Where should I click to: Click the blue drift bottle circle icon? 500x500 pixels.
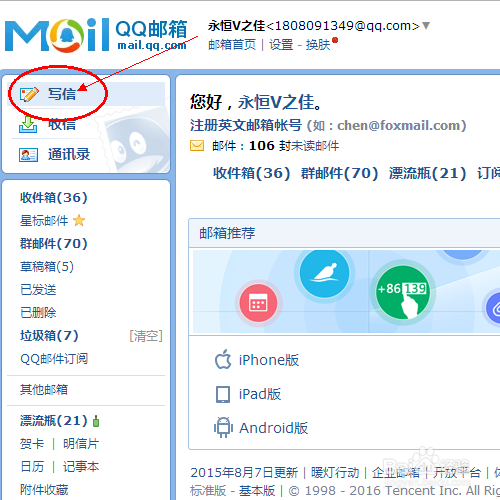[x=324, y=273]
